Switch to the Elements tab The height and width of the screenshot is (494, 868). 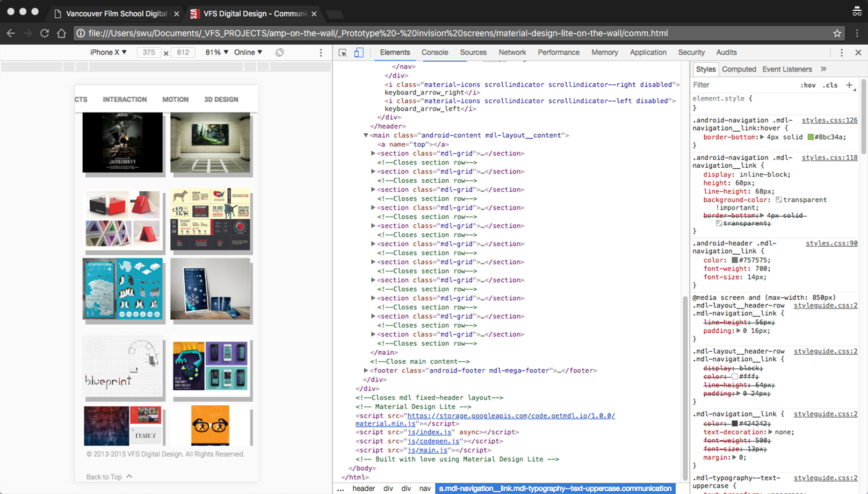pos(395,52)
